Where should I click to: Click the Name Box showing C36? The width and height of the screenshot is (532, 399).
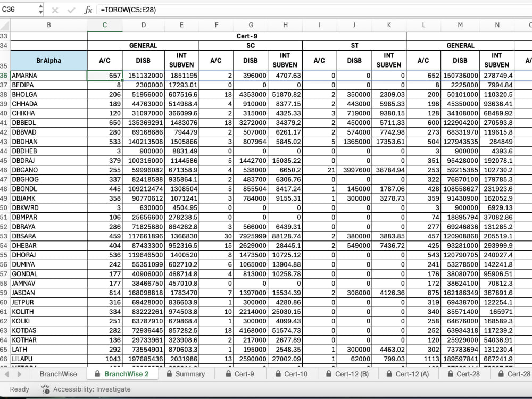19,10
